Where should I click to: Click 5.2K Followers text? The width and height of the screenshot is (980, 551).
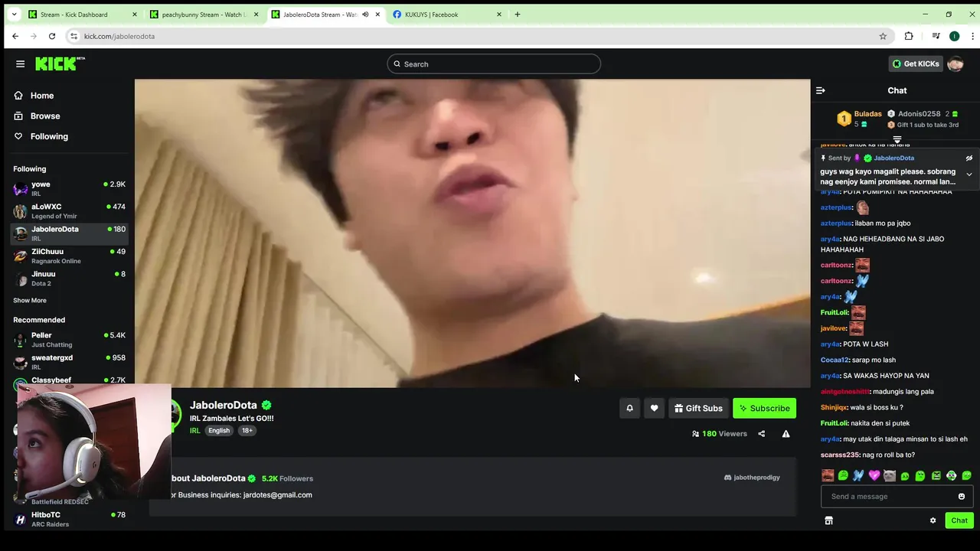287,478
